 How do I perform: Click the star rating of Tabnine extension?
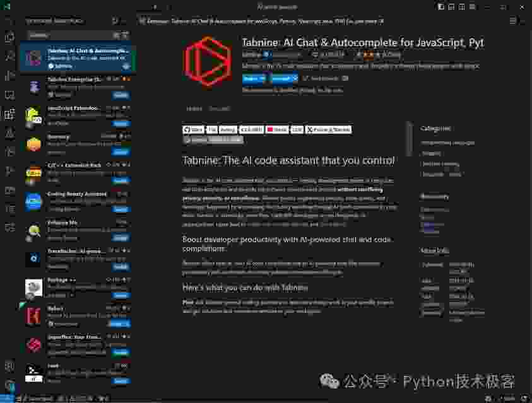tap(377, 54)
